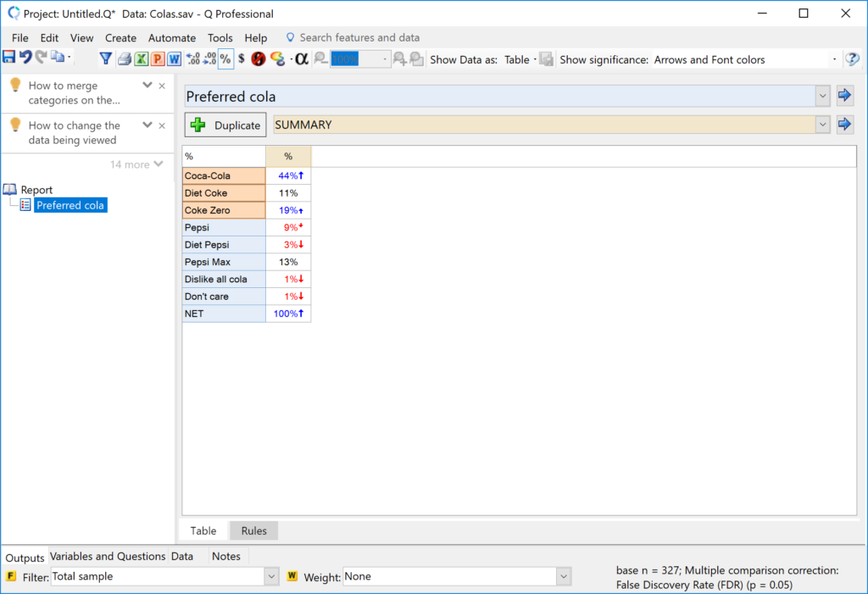The width and height of the screenshot is (868, 594).
Task: Export the table to Excel
Action: 142,59
